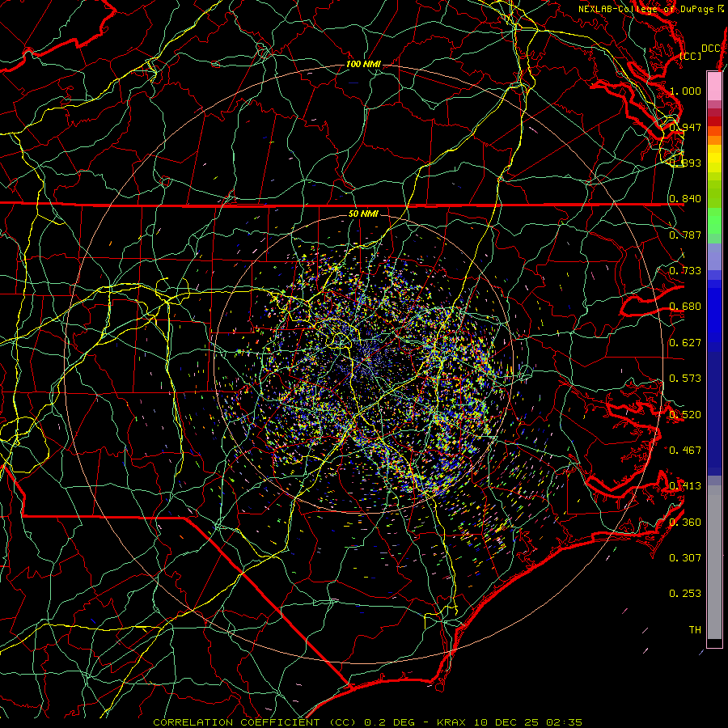Select the 0.893 legend value

(685, 163)
